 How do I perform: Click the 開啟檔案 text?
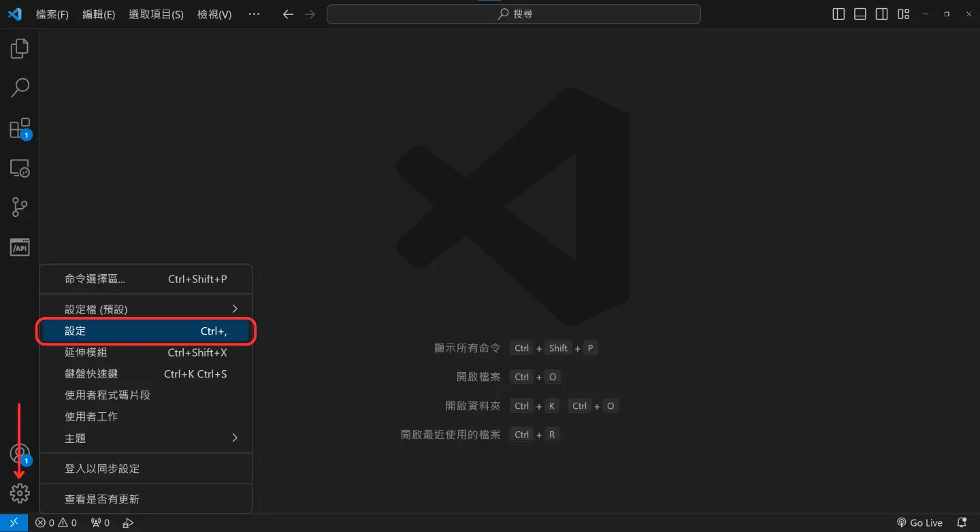[478, 377]
